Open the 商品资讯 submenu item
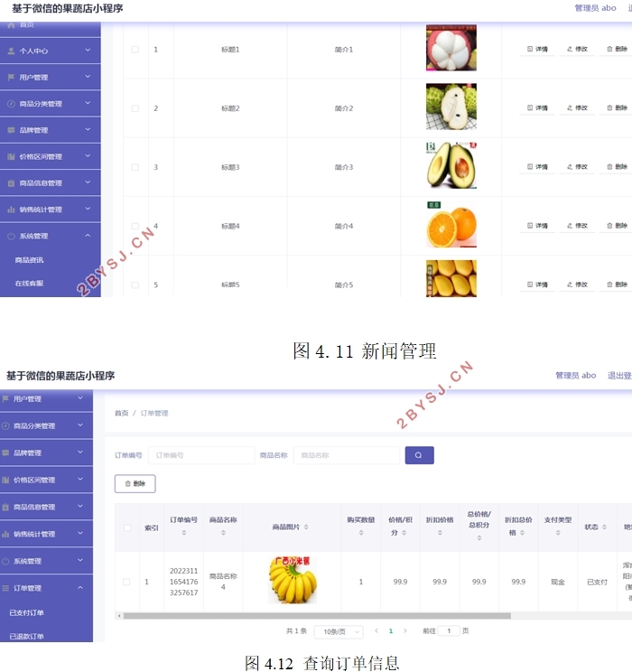 [29, 260]
